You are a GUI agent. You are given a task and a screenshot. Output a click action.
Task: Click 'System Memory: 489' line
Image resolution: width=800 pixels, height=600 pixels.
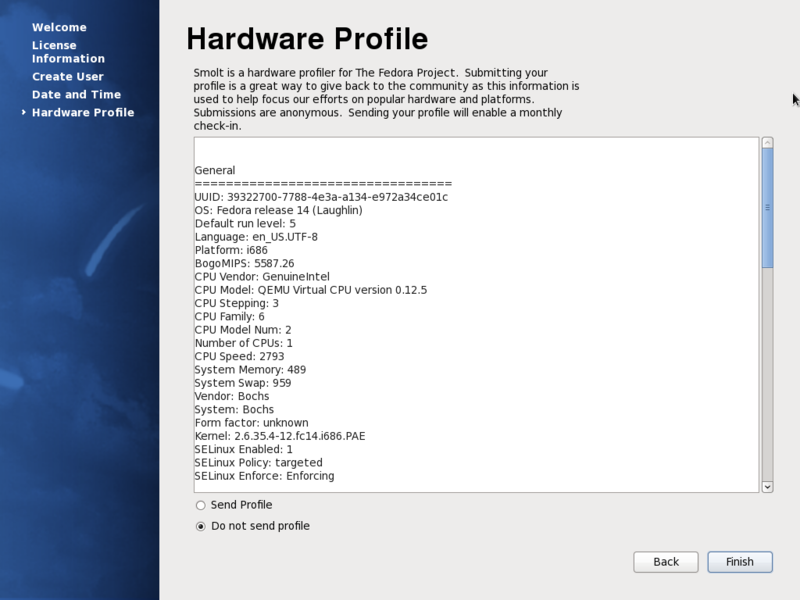tap(250, 369)
